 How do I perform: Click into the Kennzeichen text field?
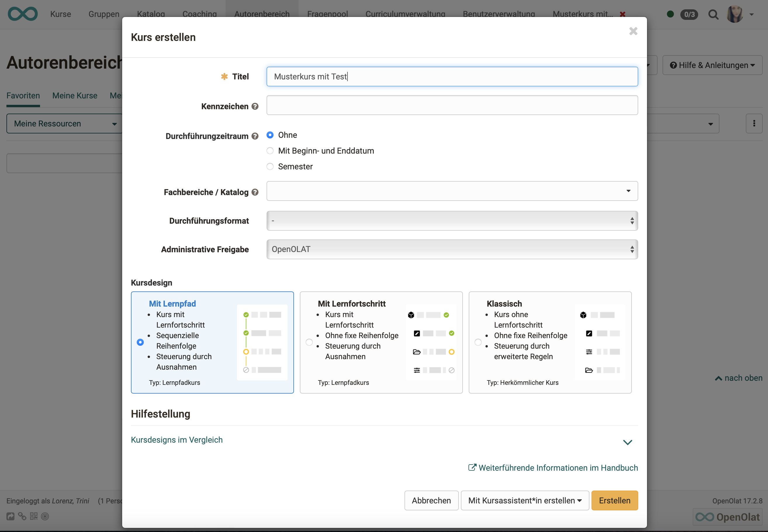pos(452,105)
